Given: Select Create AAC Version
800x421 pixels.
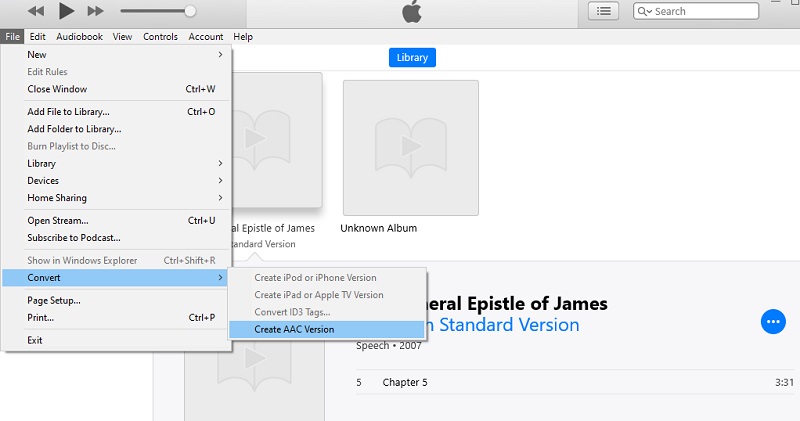Looking at the screenshot, I should tap(327, 330).
